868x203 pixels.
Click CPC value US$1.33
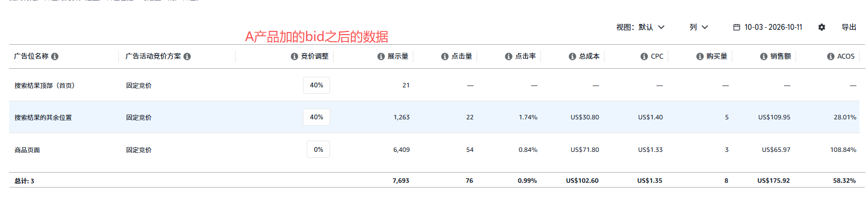[x=651, y=150]
